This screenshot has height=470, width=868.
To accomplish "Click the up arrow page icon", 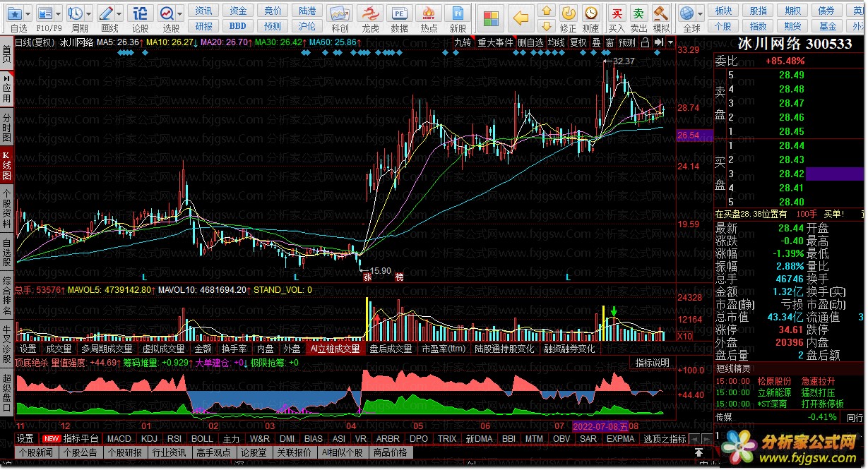I will (x=546, y=11).
